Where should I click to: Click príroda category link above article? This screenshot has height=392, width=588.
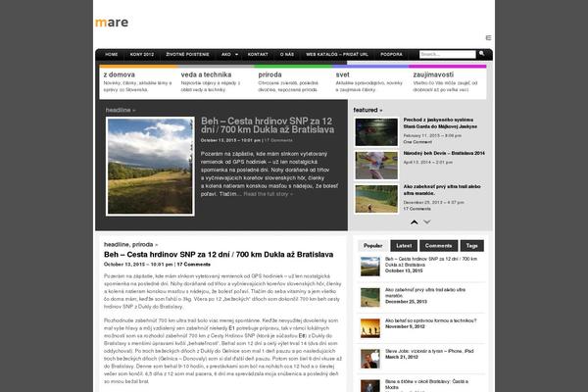pyautogui.click(x=142, y=245)
